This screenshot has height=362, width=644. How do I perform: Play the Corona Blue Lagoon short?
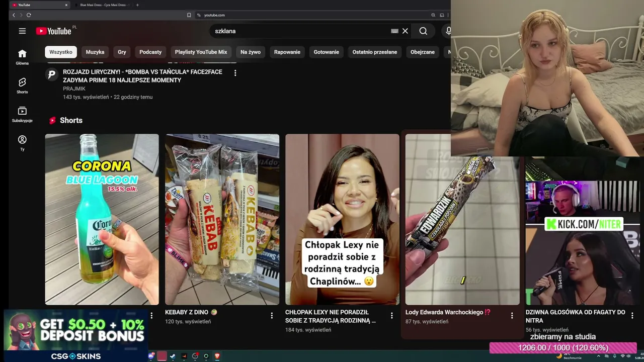coord(102,219)
